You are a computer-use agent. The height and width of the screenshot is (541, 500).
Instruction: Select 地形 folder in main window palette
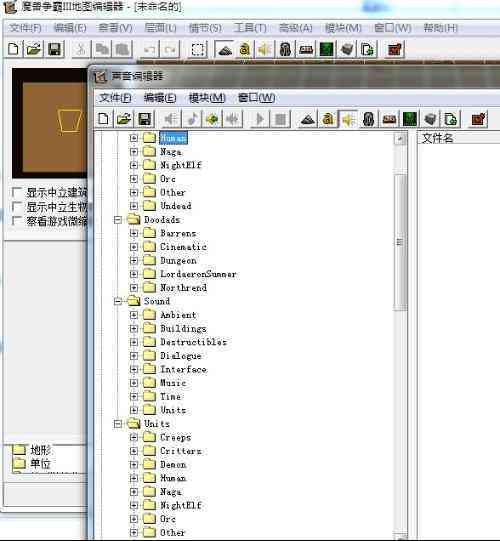point(40,450)
